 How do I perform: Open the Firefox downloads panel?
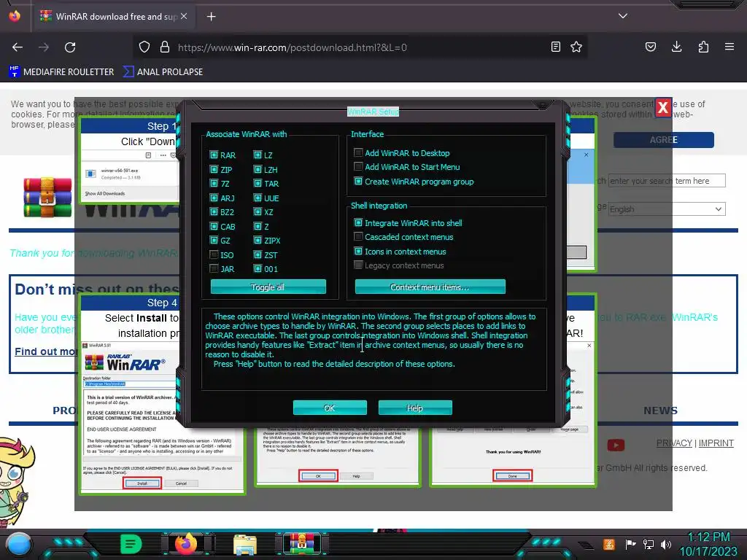[676, 47]
